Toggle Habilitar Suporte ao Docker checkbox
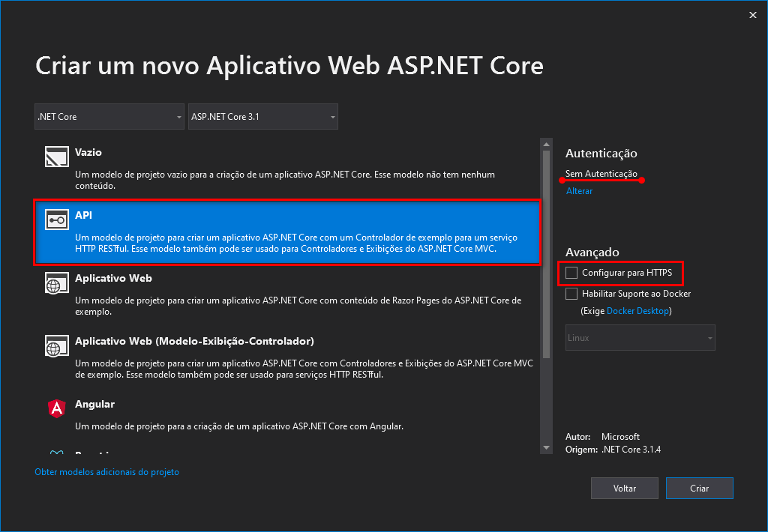 click(x=572, y=294)
